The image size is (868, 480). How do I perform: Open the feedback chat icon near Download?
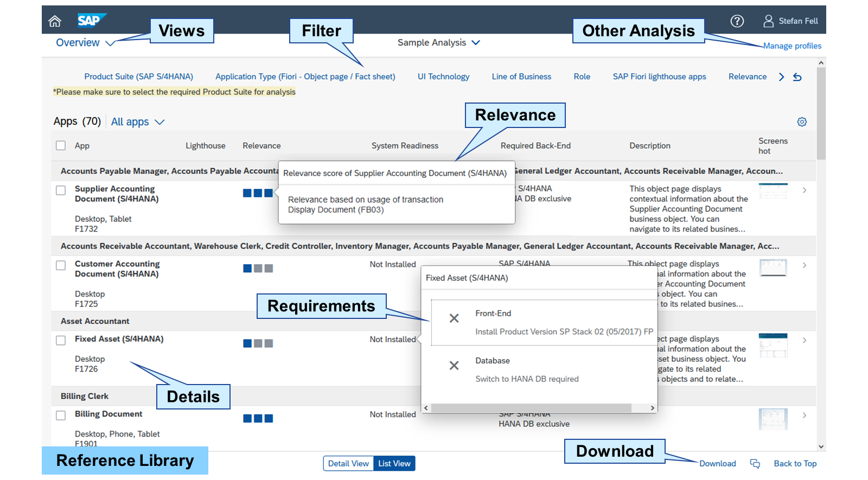coord(755,464)
